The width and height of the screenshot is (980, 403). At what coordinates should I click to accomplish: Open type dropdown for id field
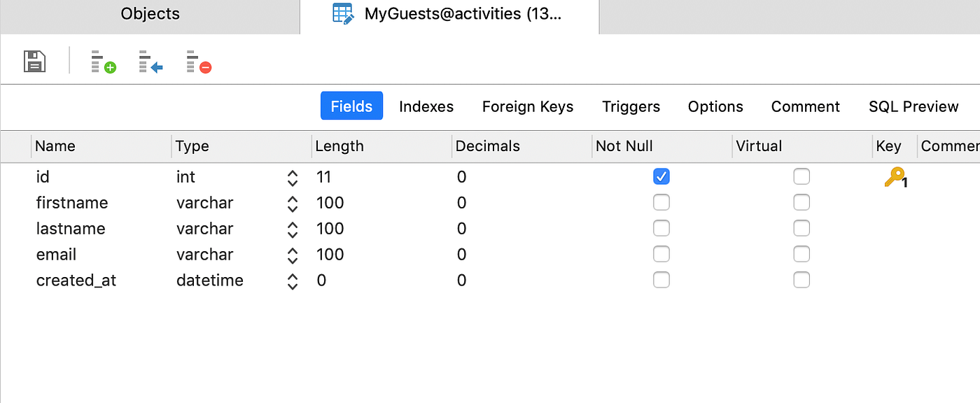point(293,178)
